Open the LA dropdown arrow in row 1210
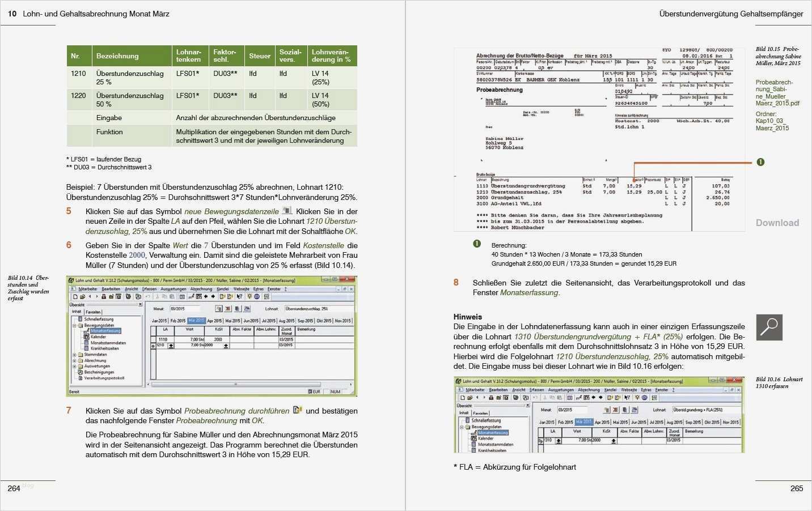Viewport: 812px width, 511px height. coord(171,345)
